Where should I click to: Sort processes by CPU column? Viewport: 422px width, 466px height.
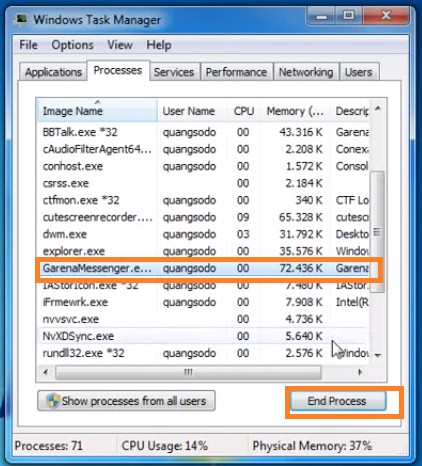coord(244,111)
